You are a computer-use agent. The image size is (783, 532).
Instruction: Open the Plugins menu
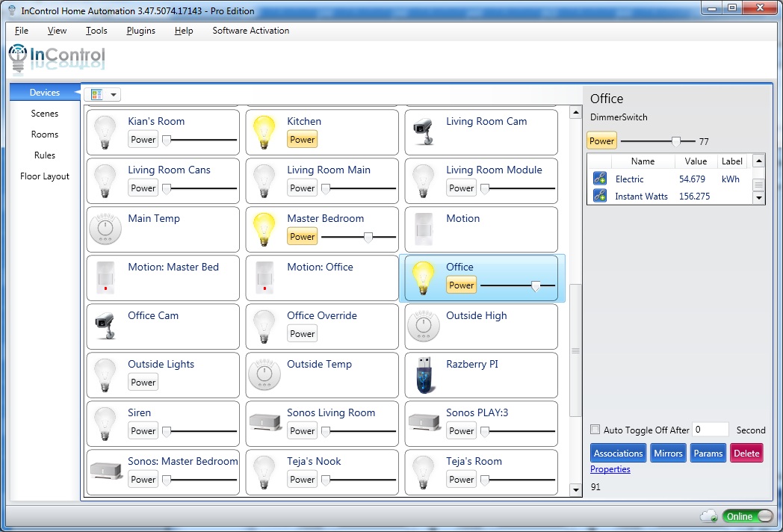click(x=140, y=31)
